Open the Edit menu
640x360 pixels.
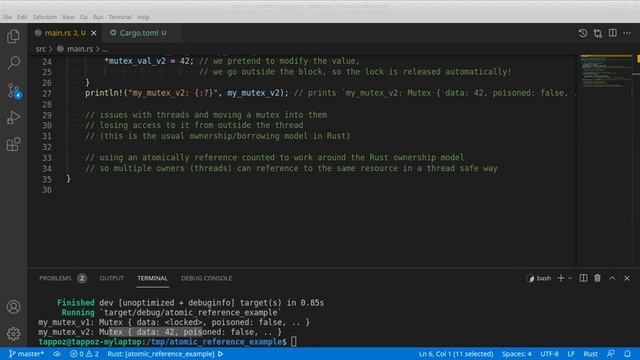[x=22, y=17]
